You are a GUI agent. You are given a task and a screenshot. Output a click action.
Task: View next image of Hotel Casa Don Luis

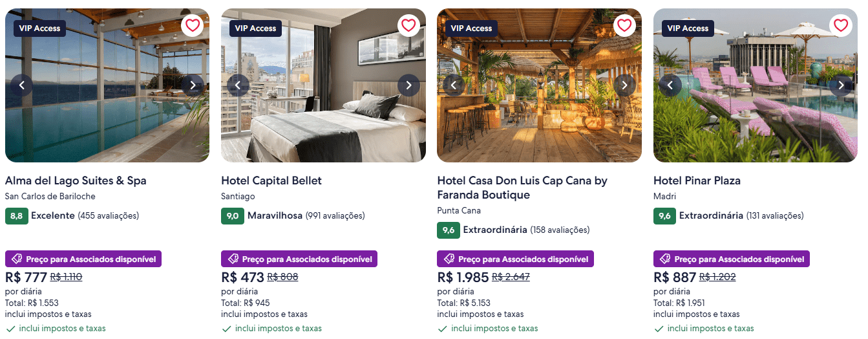coord(624,85)
